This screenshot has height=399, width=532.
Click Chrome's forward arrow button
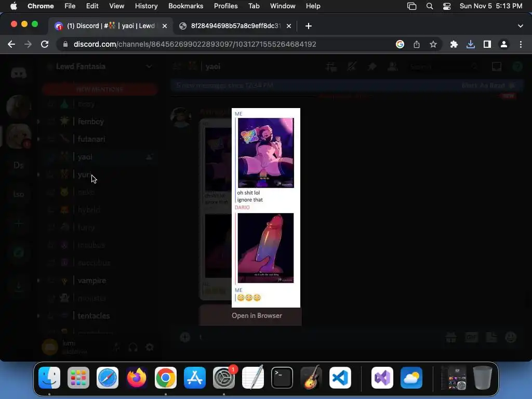click(28, 45)
